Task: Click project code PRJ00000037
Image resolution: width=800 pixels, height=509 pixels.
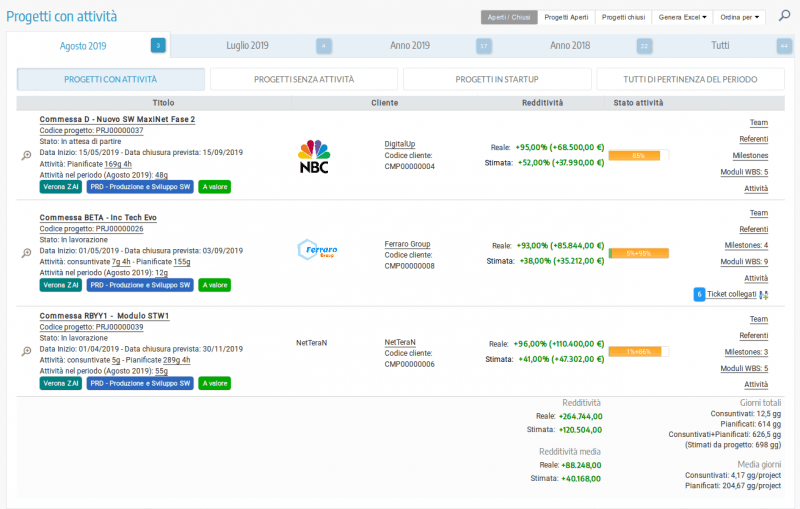Action: point(91,131)
